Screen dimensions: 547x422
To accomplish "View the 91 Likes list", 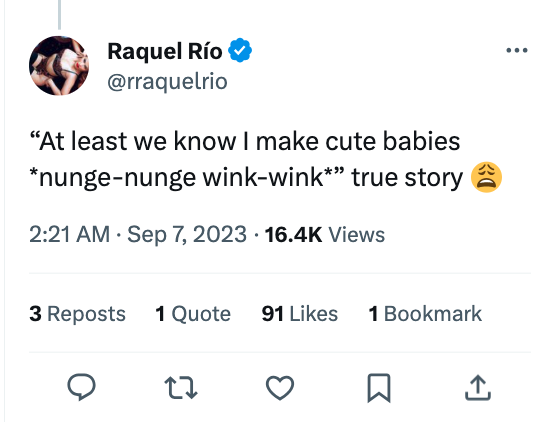I will [x=300, y=314].
